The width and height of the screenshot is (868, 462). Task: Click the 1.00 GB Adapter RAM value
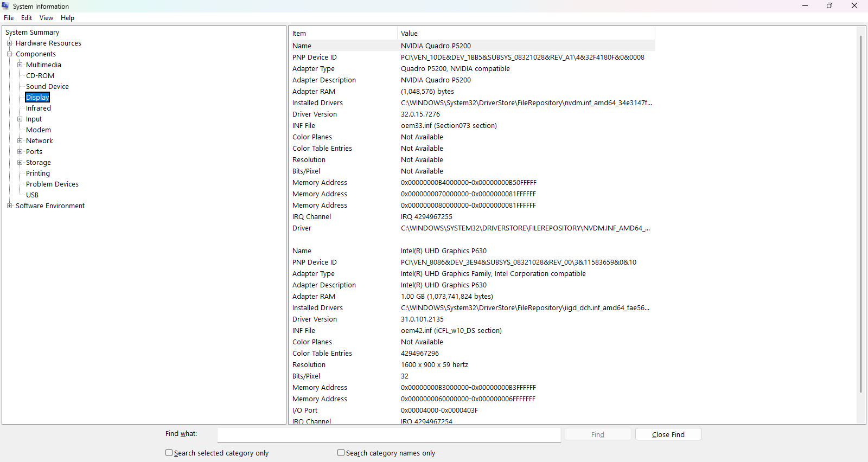click(447, 297)
